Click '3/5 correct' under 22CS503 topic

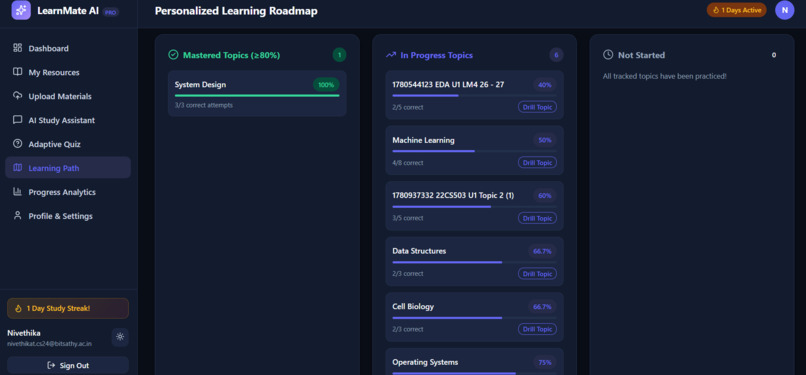(x=408, y=218)
